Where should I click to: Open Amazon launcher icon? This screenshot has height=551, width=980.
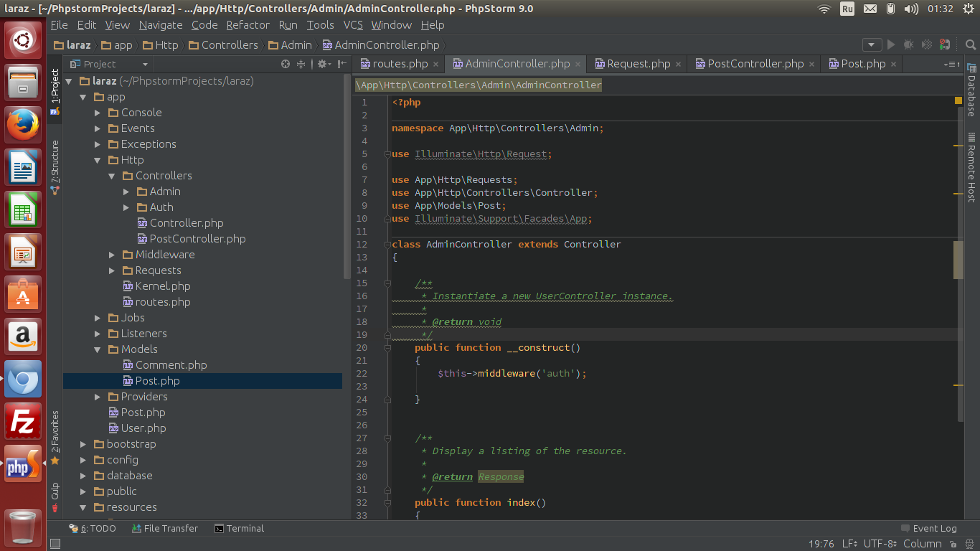[x=23, y=336]
